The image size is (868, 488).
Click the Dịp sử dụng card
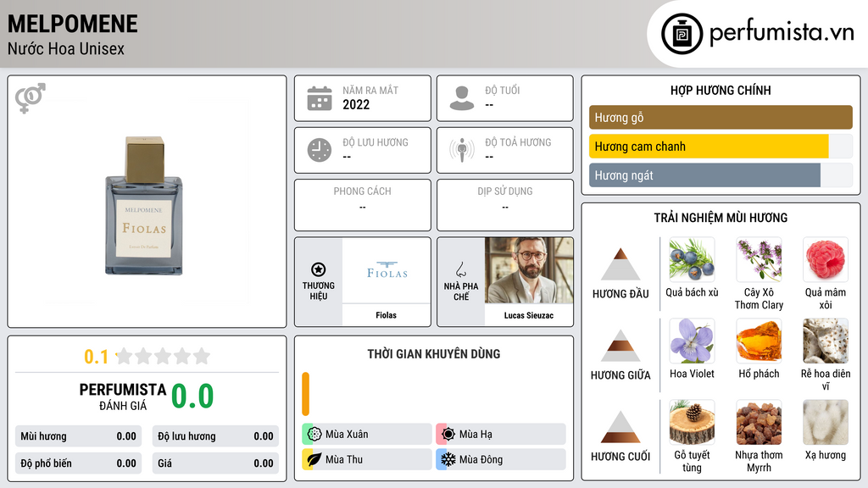(x=505, y=205)
